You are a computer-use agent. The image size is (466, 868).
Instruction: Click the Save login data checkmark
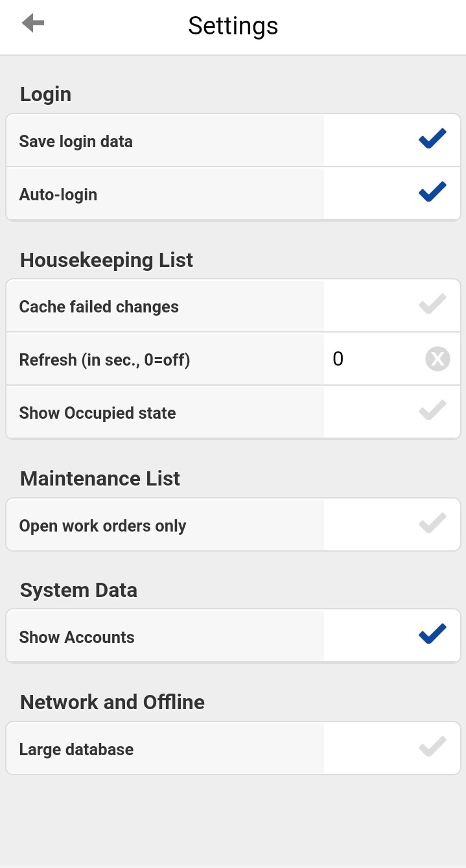[432, 139]
